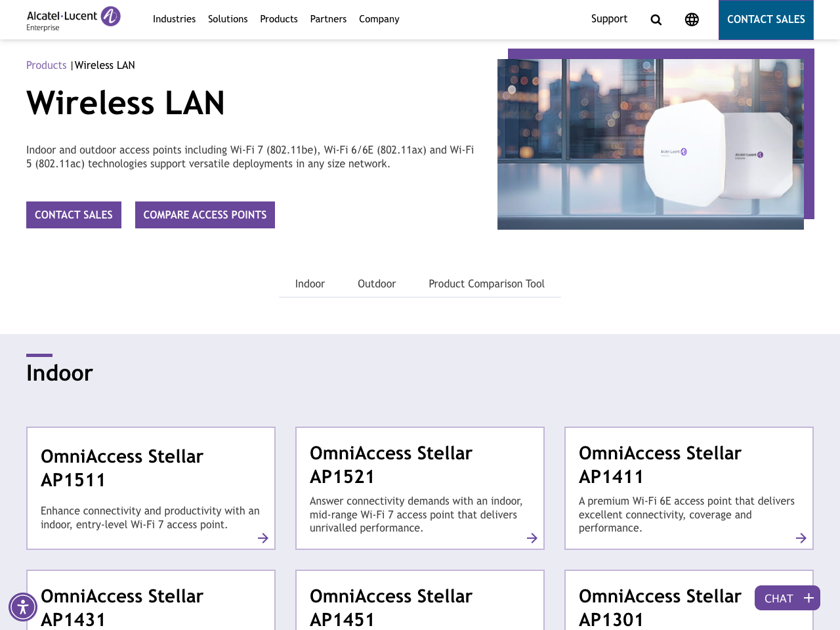This screenshot has width=840, height=630.
Task: Expand the chat plus icon
Action: point(808,598)
